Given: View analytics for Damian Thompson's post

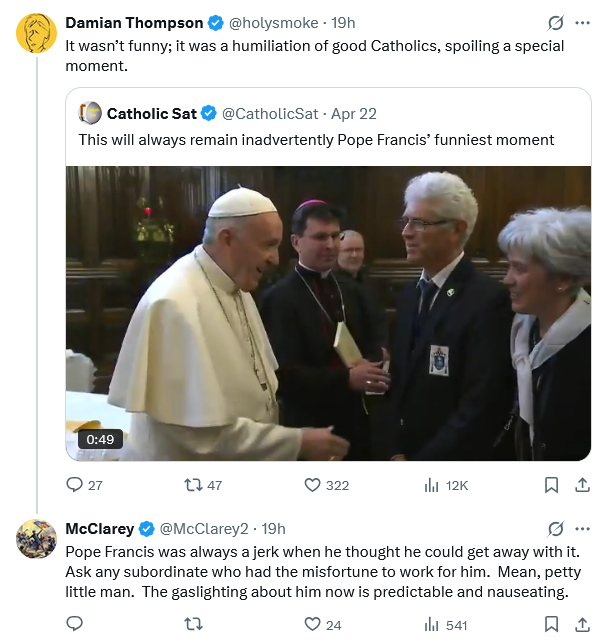Looking at the screenshot, I should click(432, 485).
